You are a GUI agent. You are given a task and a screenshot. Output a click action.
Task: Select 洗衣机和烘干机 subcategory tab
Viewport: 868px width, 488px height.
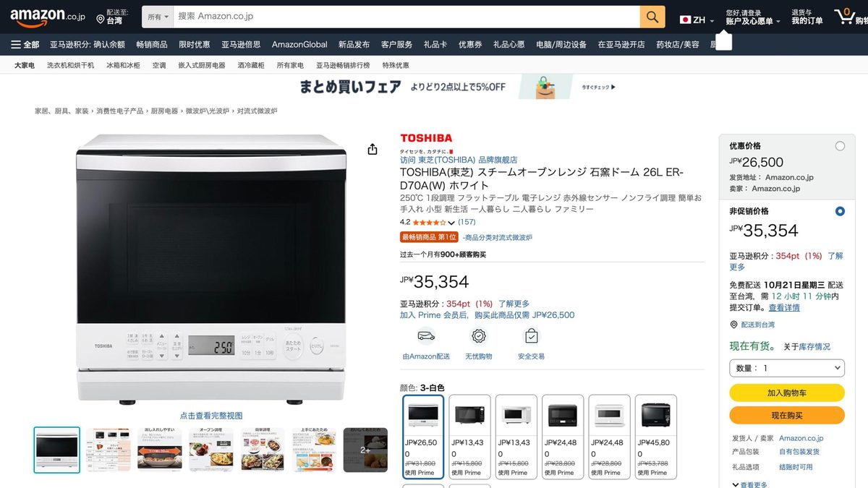pos(71,65)
